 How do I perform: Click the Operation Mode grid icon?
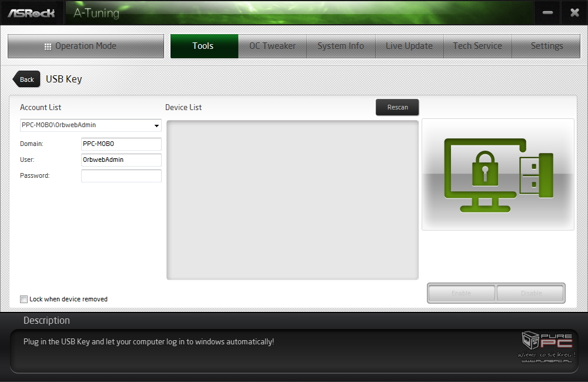tap(48, 46)
